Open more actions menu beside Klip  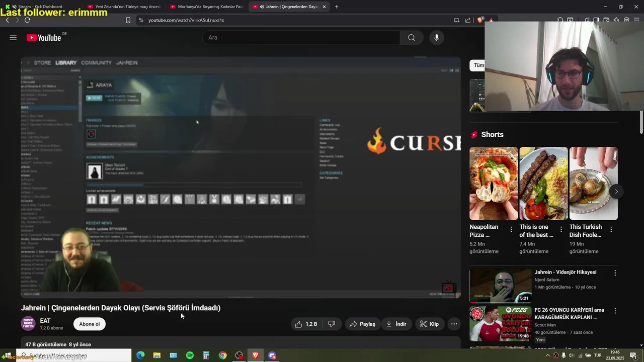[x=454, y=324]
